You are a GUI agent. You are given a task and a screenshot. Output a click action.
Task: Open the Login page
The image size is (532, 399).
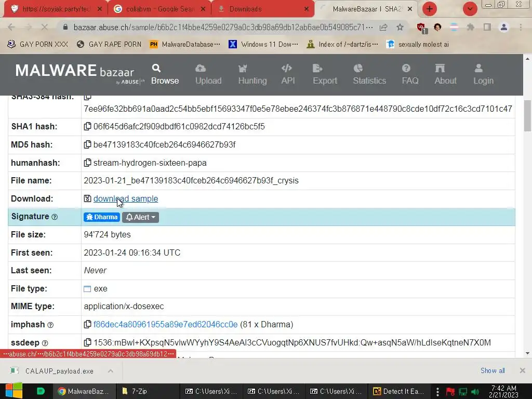[x=483, y=74]
